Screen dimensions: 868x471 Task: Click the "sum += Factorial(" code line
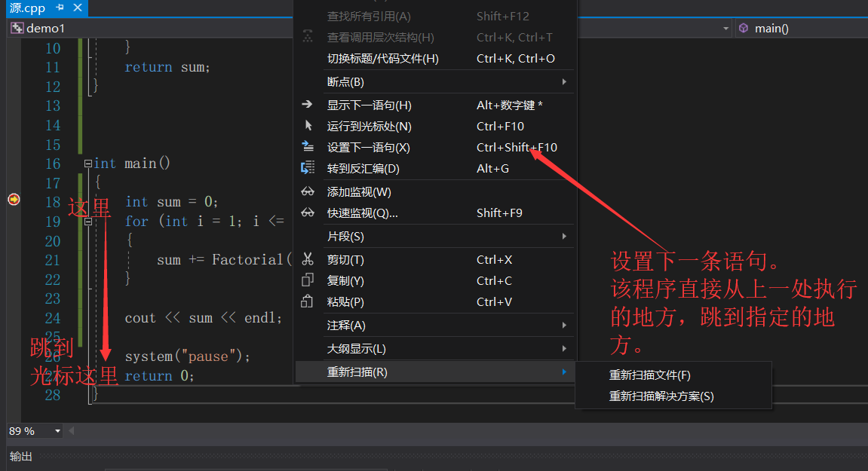224,259
